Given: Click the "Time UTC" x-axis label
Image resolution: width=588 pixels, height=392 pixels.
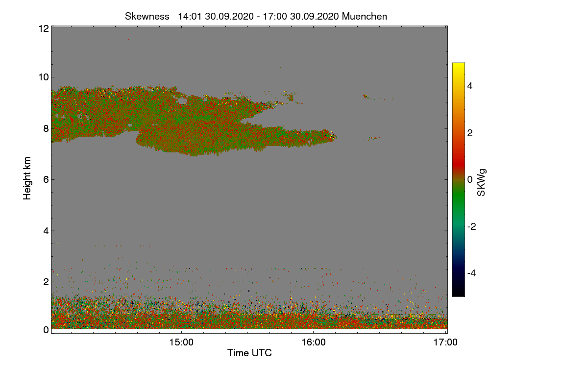Looking at the screenshot, I should pos(249,352).
